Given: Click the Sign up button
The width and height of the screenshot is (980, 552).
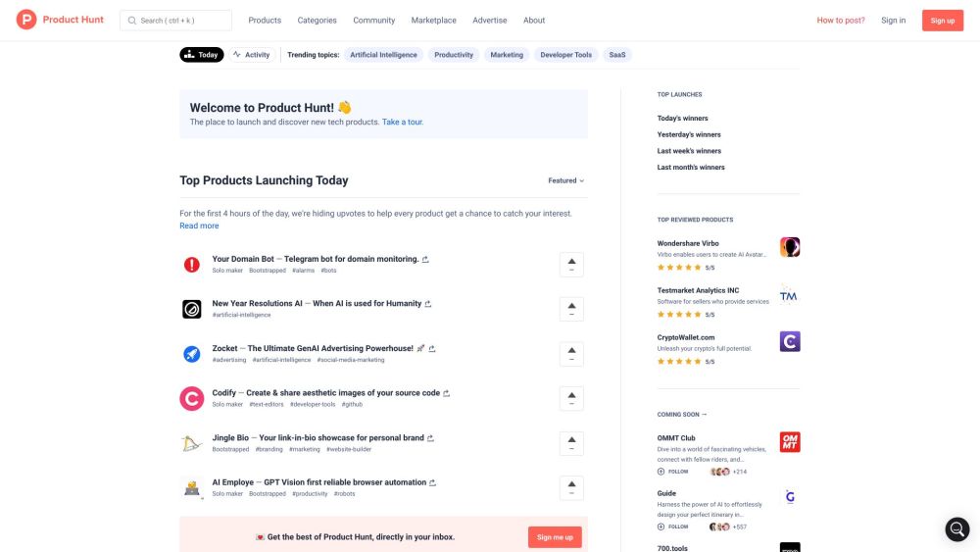Looking at the screenshot, I should tap(942, 21).
